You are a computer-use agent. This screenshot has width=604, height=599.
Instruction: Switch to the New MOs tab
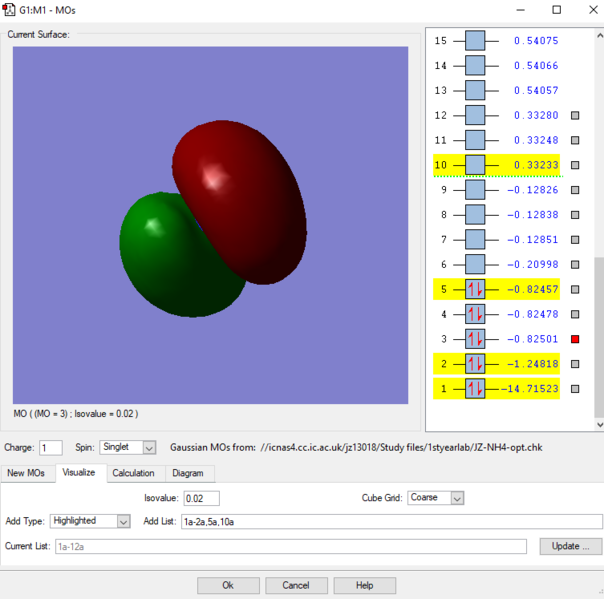coord(26,473)
